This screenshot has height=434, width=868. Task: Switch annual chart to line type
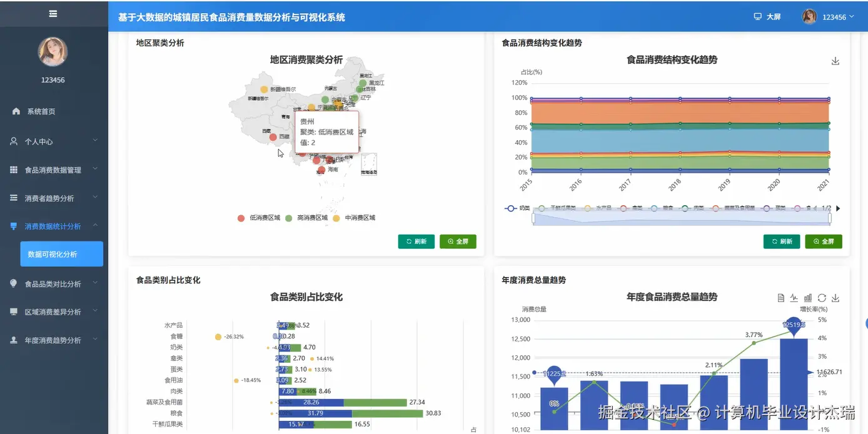[x=794, y=298]
